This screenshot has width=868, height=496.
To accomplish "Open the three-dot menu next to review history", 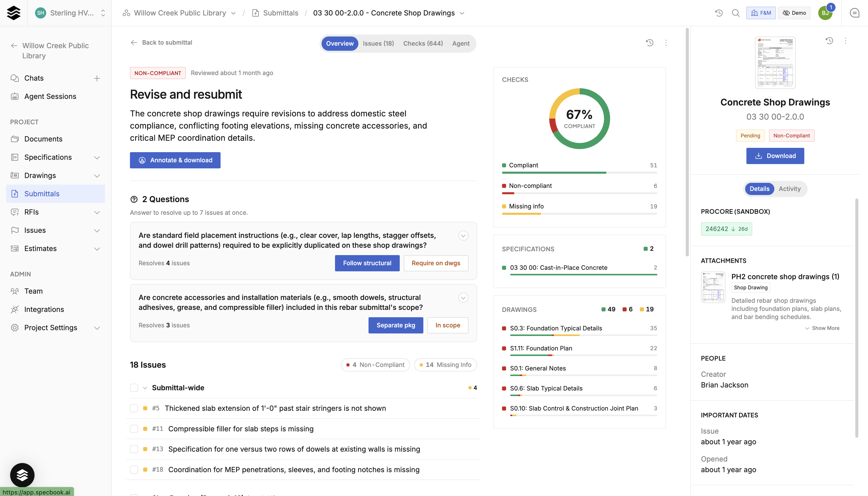I will click(x=666, y=43).
